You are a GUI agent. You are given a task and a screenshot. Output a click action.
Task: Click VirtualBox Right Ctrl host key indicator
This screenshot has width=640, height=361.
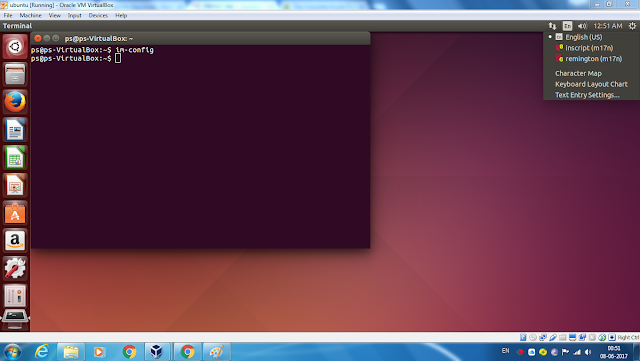tap(628, 337)
